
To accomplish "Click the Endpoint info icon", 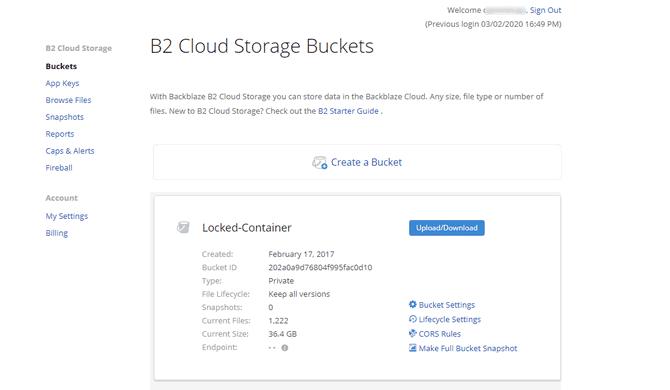I will tap(285, 348).
